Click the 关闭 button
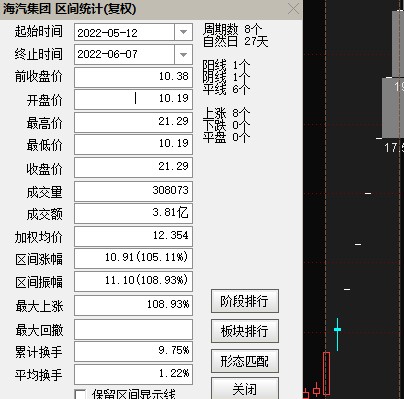Screen dimensions: 404x399 pos(245,388)
